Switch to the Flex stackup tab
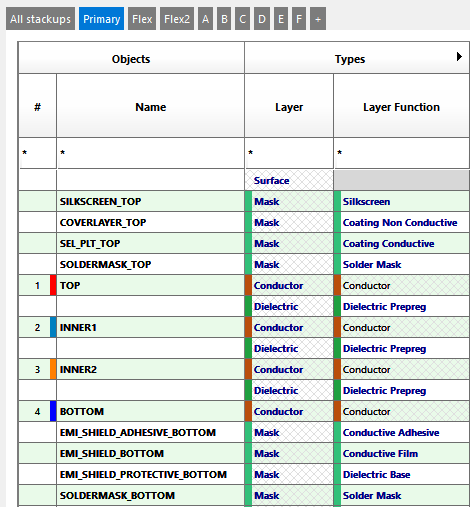This screenshot has height=507, width=470. (x=142, y=19)
